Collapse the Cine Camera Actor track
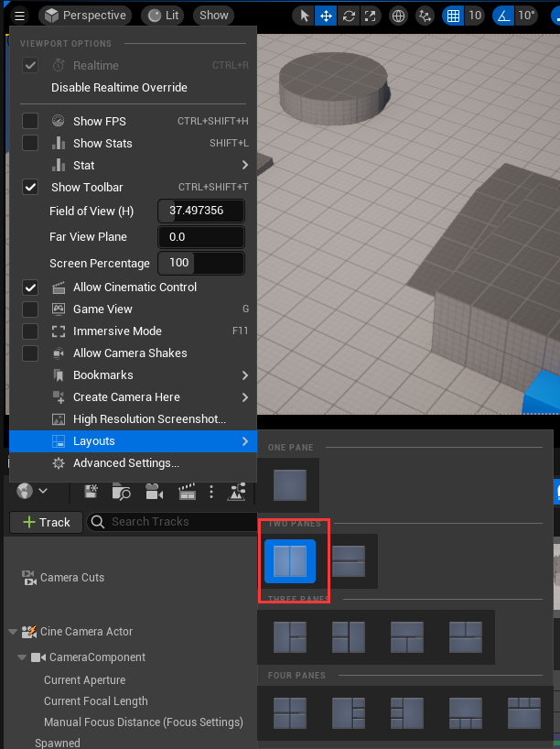The image size is (560, 749). pos(13,632)
